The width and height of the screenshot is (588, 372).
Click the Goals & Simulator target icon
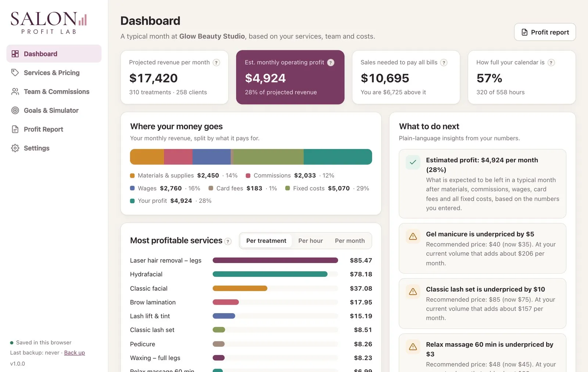click(x=15, y=110)
